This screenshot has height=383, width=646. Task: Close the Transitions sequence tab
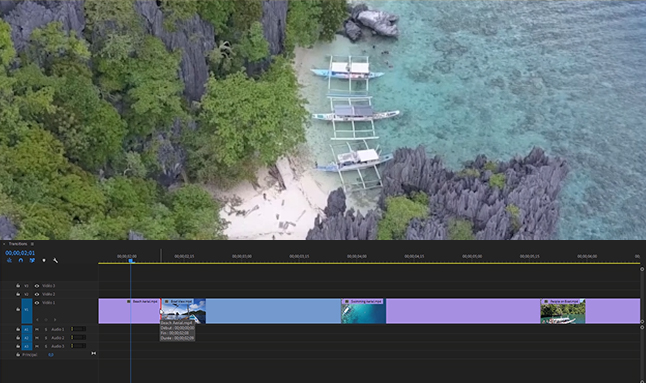[4, 244]
